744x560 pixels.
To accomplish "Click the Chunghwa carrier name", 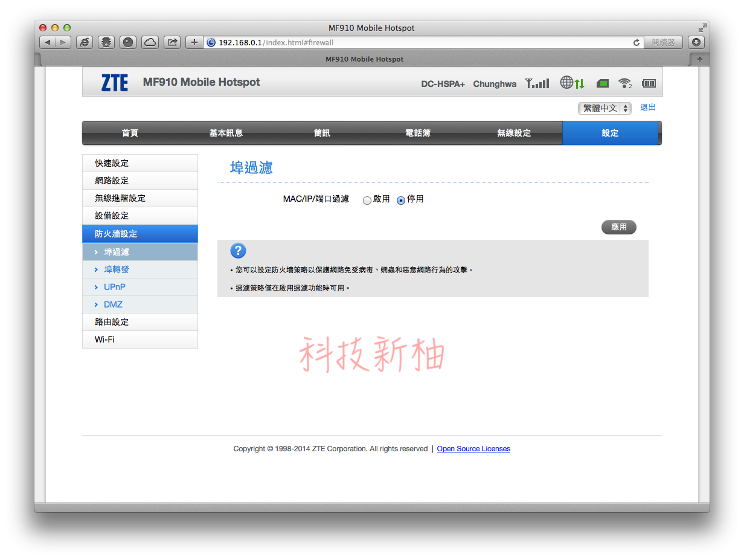I will tap(495, 84).
